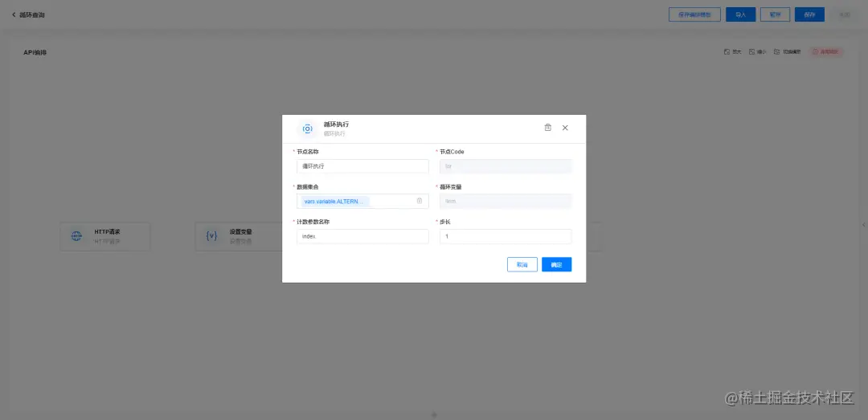Click the red clear-canvas pill button
The image size is (868, 420).
click(826, 52)
